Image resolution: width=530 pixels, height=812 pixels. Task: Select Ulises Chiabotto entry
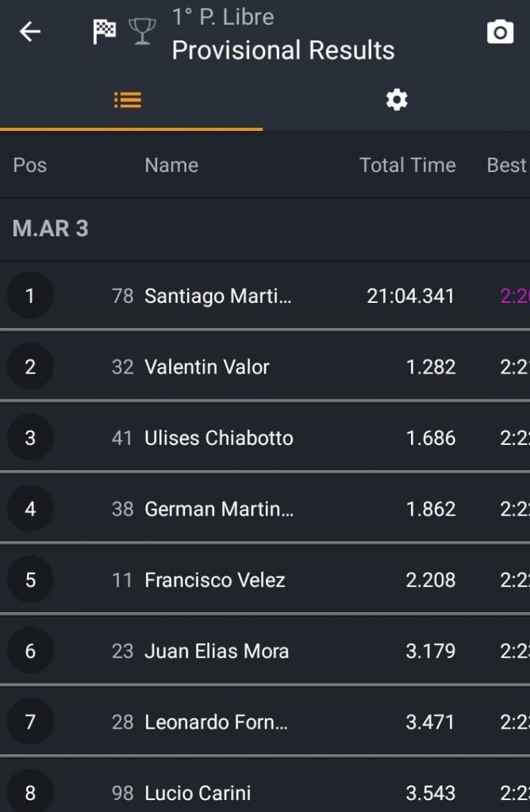[265, 438]
